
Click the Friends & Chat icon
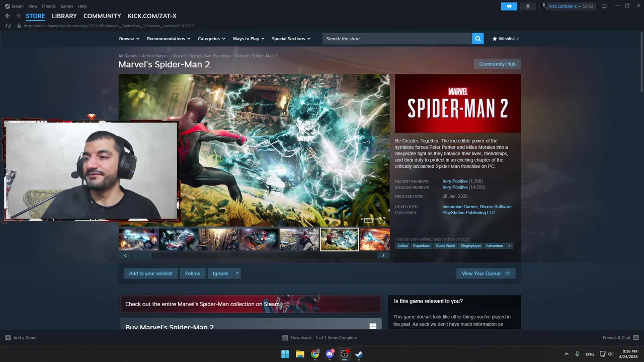click(x=636, y=338)
